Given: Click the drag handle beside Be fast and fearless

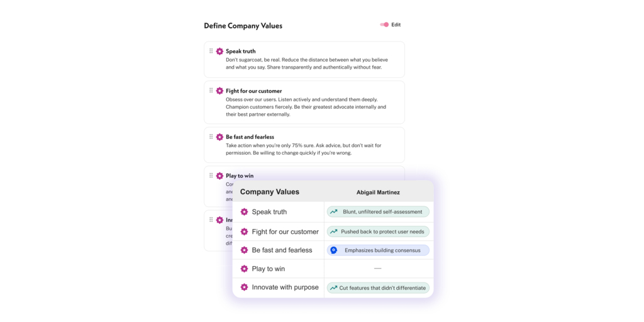Looking at the screenshot, I should click(x=211, y=136).
